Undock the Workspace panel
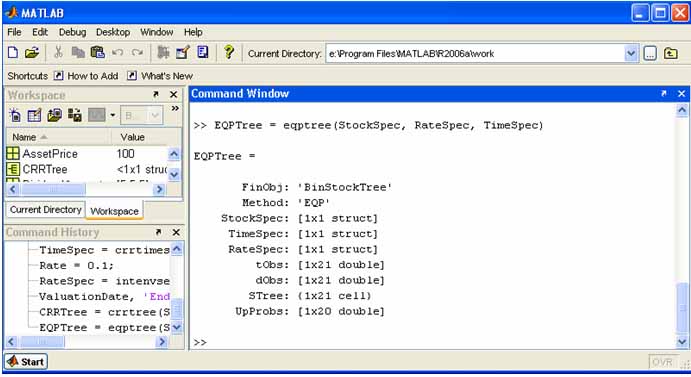 (156, 94)
